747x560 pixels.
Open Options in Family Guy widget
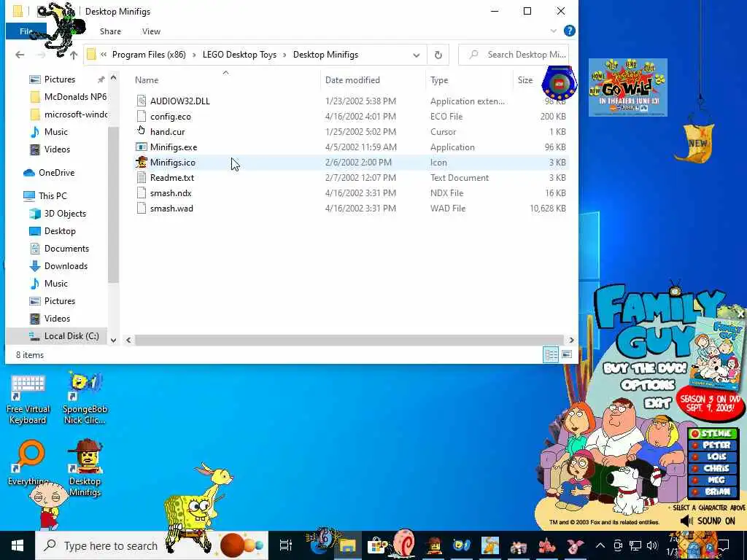[647, 385]
